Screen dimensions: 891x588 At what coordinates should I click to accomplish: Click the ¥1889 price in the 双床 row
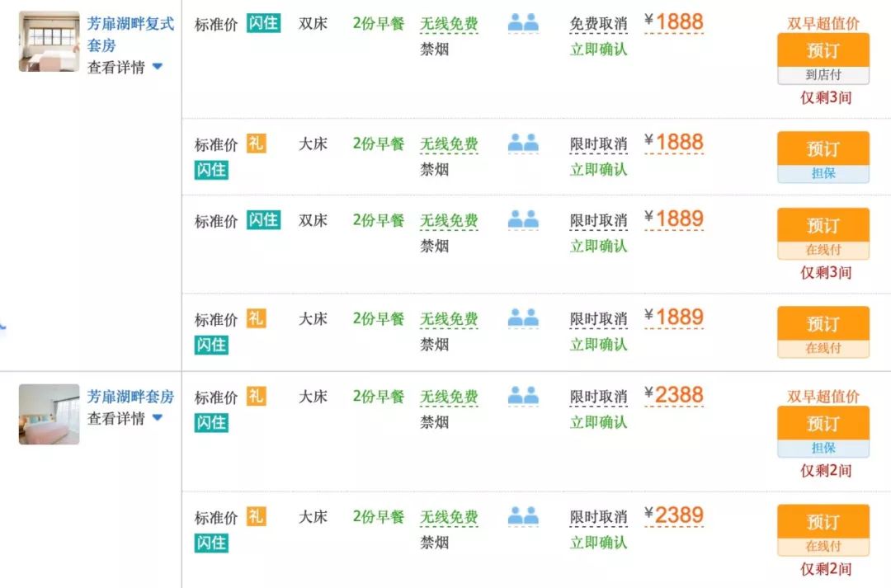tap(676, 219)
